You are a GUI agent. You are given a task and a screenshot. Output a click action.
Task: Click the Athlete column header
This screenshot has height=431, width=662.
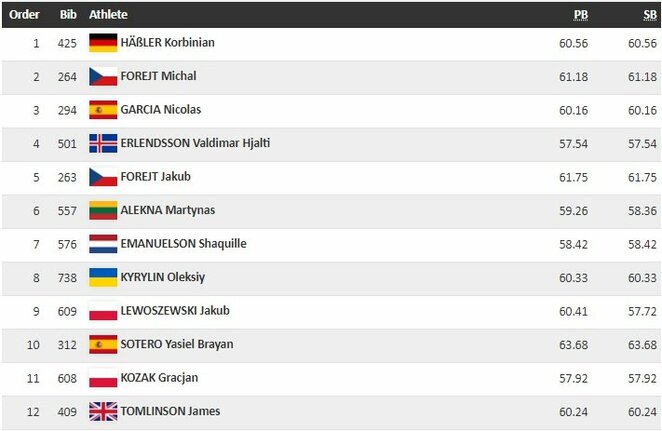click(x=108, y=15)
